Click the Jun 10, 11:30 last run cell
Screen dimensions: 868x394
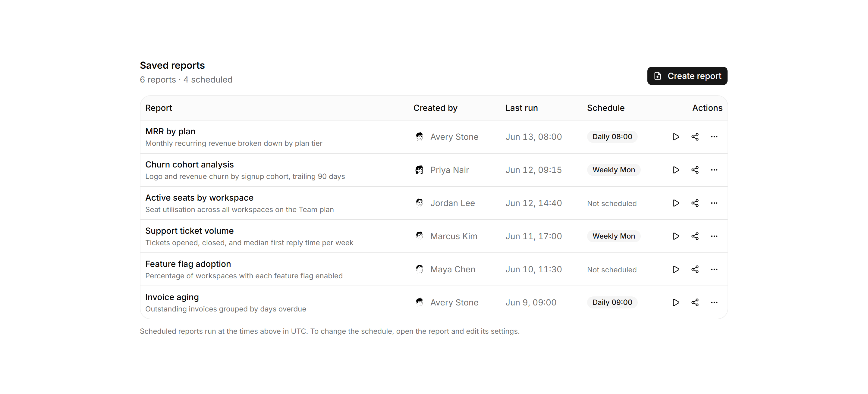coord(533,269)
